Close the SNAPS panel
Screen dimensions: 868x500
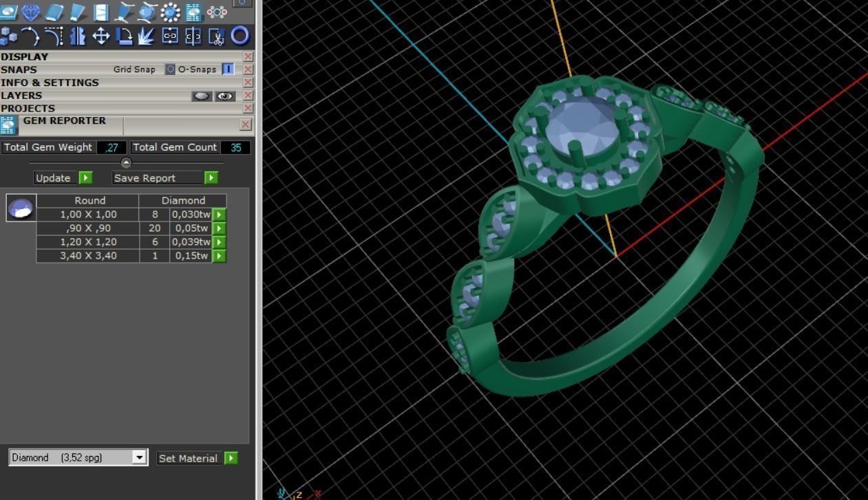248,69
